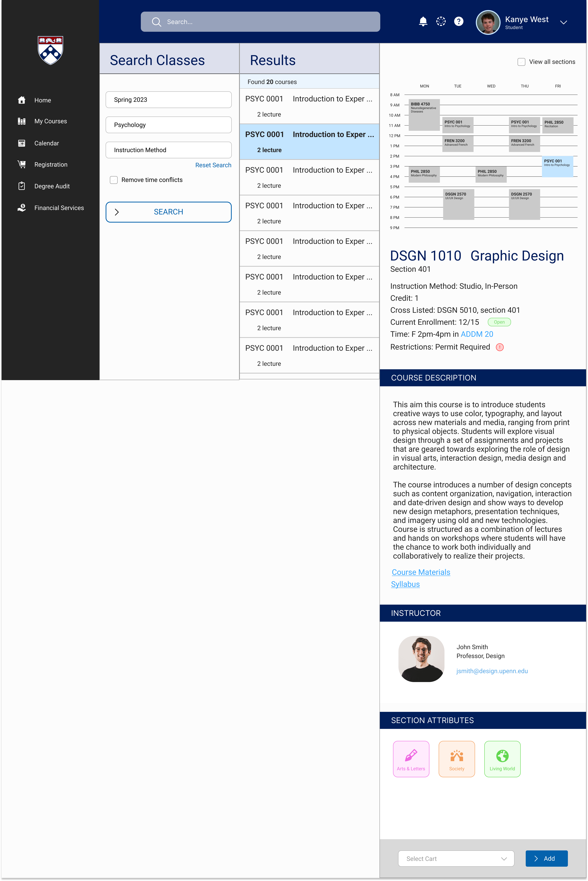Screen dimensions: 588x881
Task: Click the Financial Services hand-coin icon
Action: point(22,208)
